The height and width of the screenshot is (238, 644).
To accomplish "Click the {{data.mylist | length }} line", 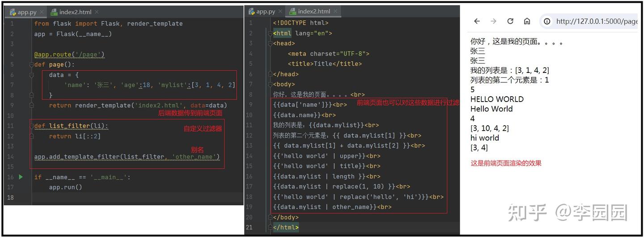I will tap(326, 177).
